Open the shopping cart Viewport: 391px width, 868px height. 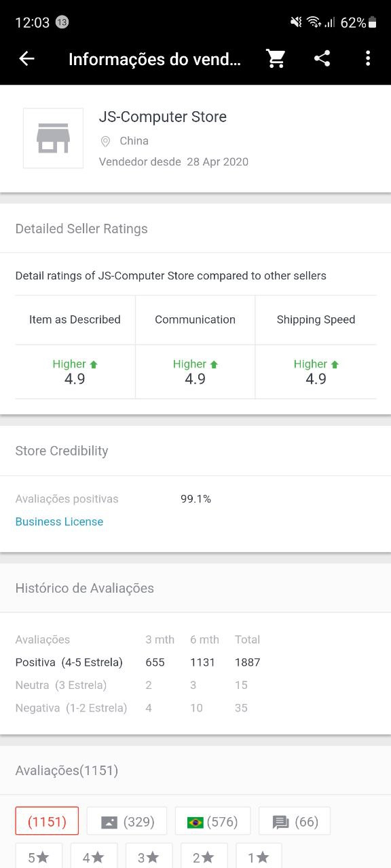pyautogui.click(x=276, y=59)
